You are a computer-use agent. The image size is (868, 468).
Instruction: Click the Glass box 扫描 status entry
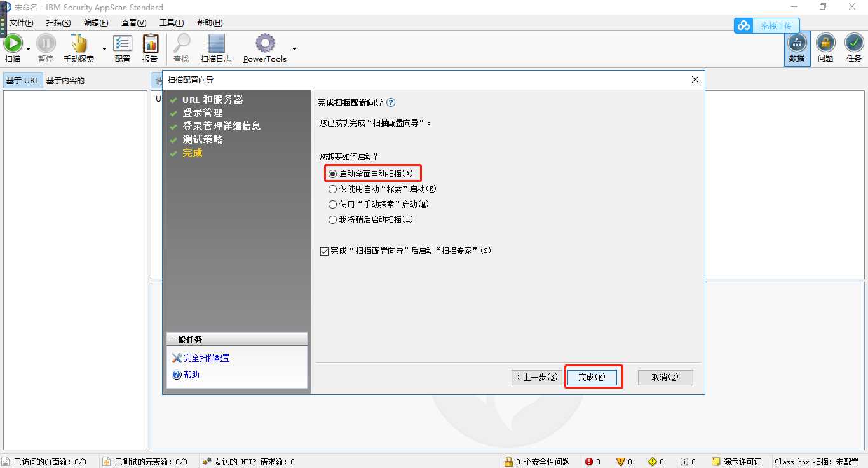pyautogui.click(x=817, y=462)
